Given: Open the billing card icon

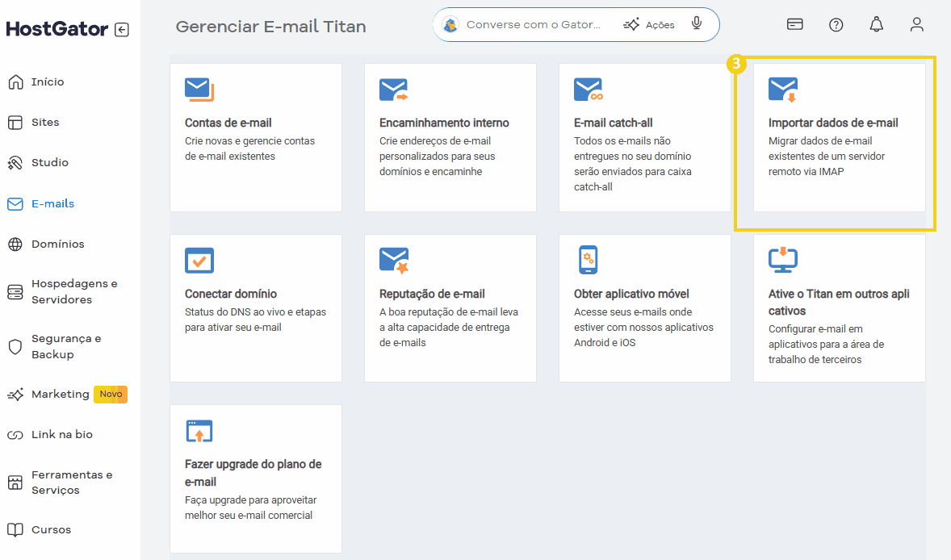Looking at the screenshot, I should pyautogui.click(x=795, y=24).
